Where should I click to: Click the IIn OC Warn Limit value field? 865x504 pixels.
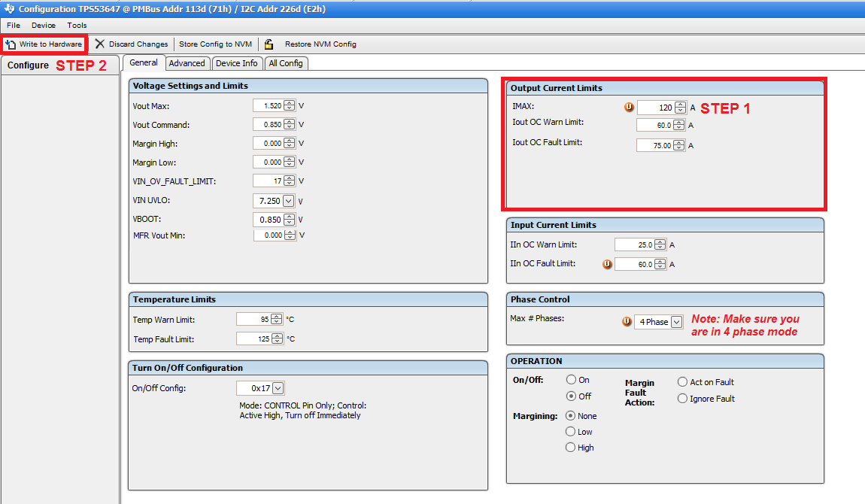pos(634,244)
